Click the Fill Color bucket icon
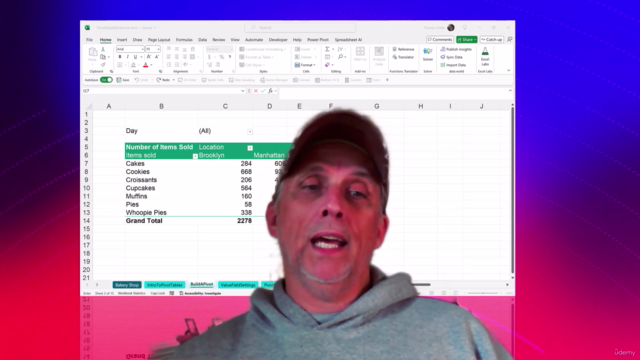640x360 pixels. (x=133, y=65)
